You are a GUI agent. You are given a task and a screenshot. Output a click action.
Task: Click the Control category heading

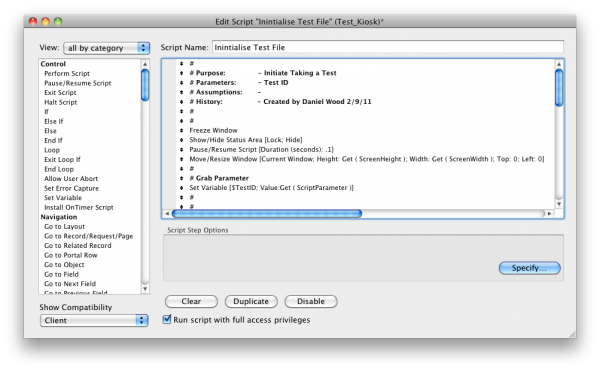(x=53, y=64)
